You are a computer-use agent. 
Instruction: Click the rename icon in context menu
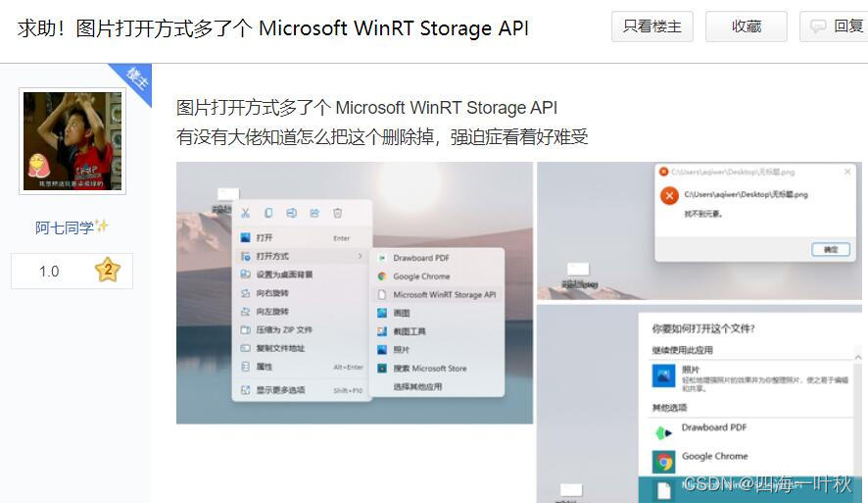(292, 213)
